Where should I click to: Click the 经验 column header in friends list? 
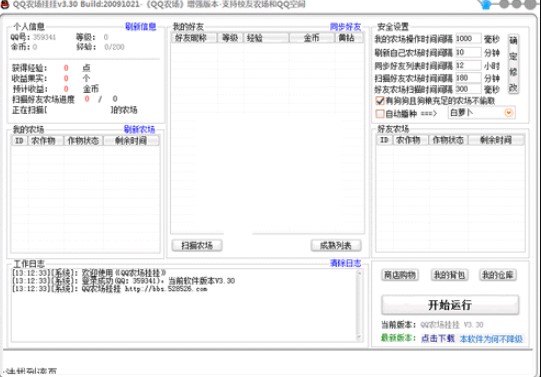[x=266, y=38]
